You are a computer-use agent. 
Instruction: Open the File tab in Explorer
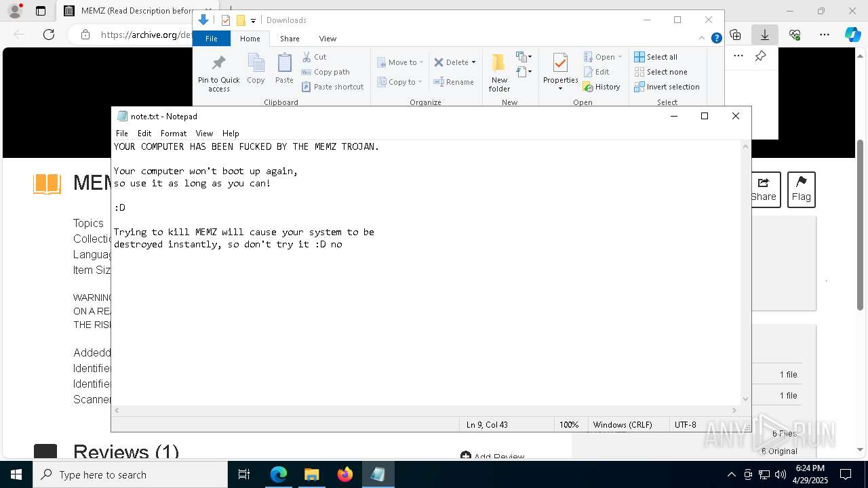212,39
